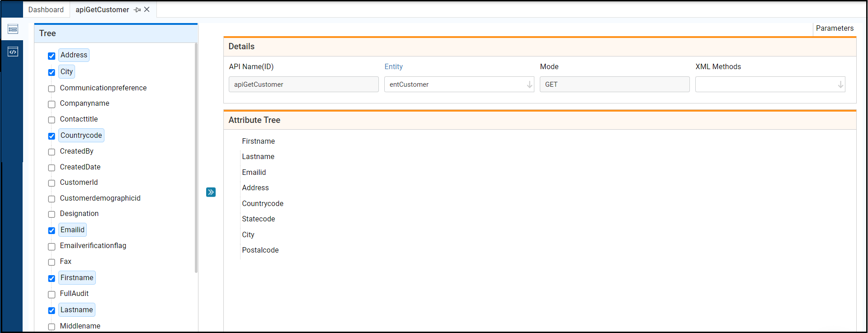Image resolution: width=868 pixels, height=333 pixels.
Task: Open the form layout view in sidebar
Action: point(13,29)
